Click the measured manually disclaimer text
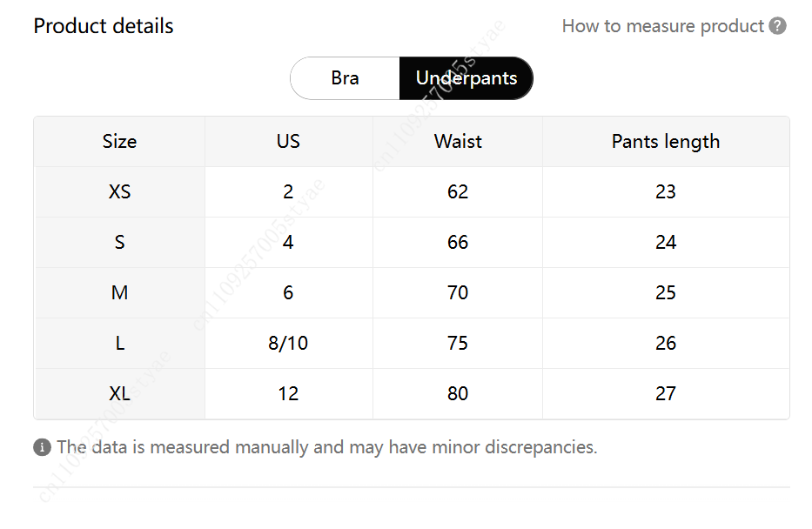This screenshot has height=529, width=812. point(327,447)
